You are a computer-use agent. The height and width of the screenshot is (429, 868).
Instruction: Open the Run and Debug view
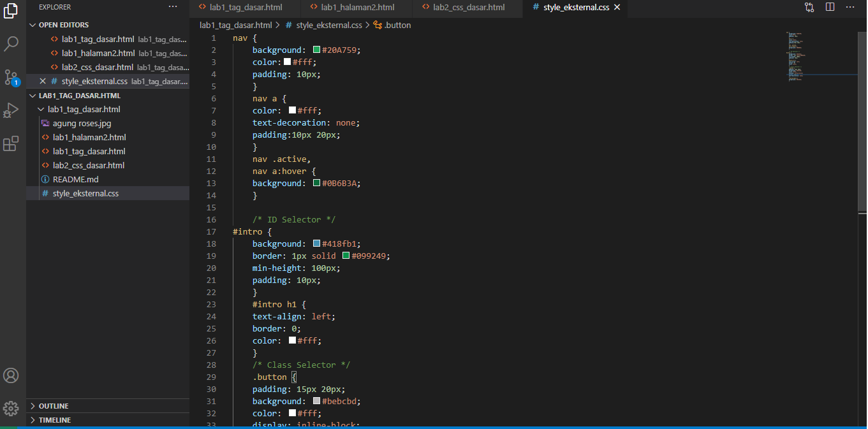click(11, 110)
